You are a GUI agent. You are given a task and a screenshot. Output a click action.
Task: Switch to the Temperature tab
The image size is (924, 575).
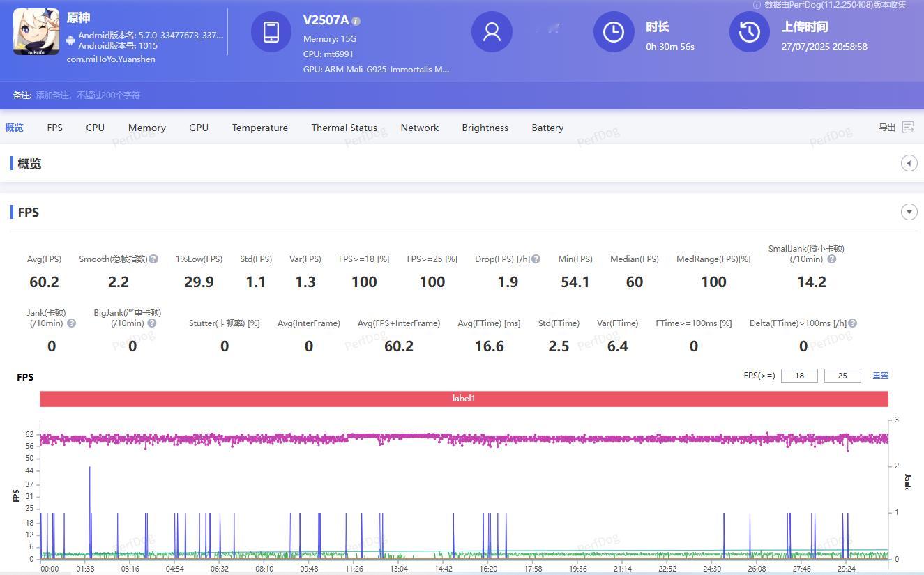click(260, 128)
